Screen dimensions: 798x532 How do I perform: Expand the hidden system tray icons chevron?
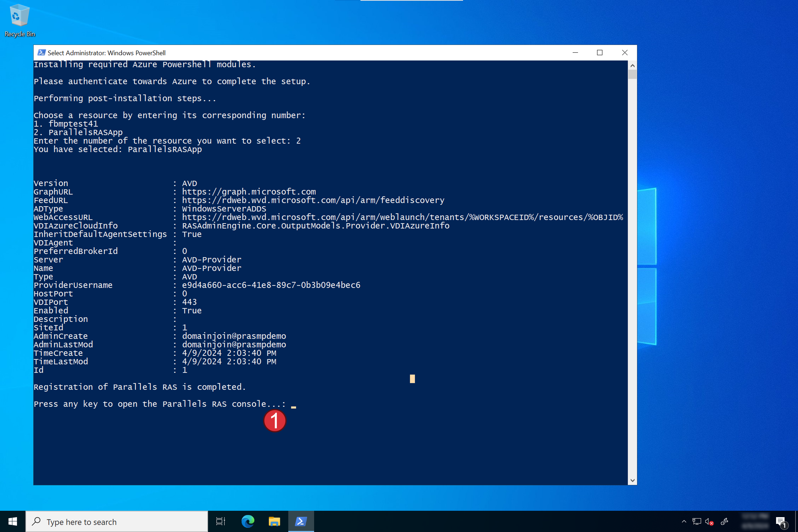pyautogui.click(x=684, y=522)
